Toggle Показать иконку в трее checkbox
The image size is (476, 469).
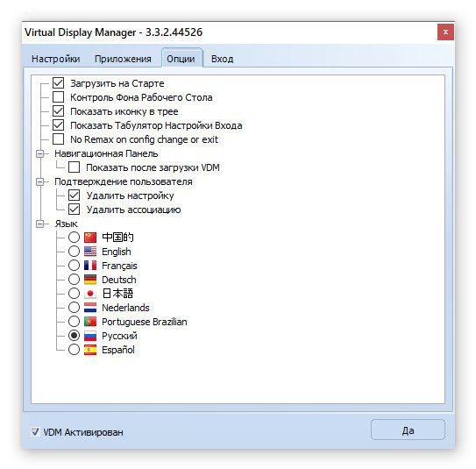coord(58,111)
